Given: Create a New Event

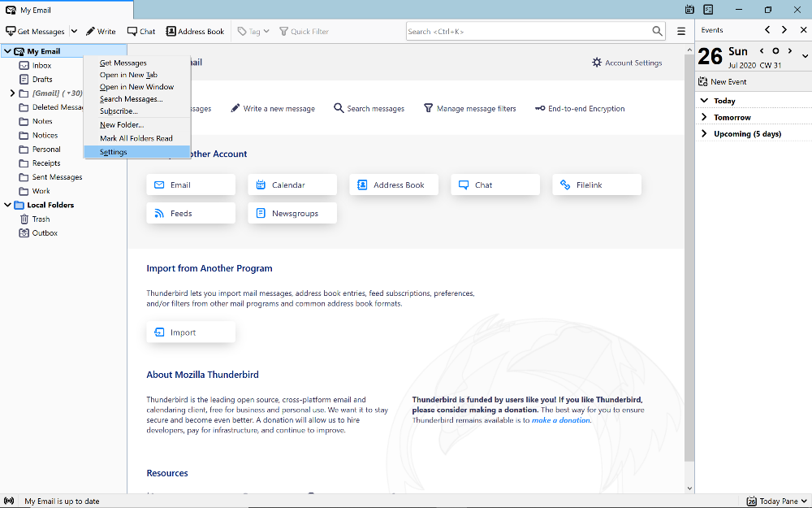Looking at the screenshot, I should (723, 82).
